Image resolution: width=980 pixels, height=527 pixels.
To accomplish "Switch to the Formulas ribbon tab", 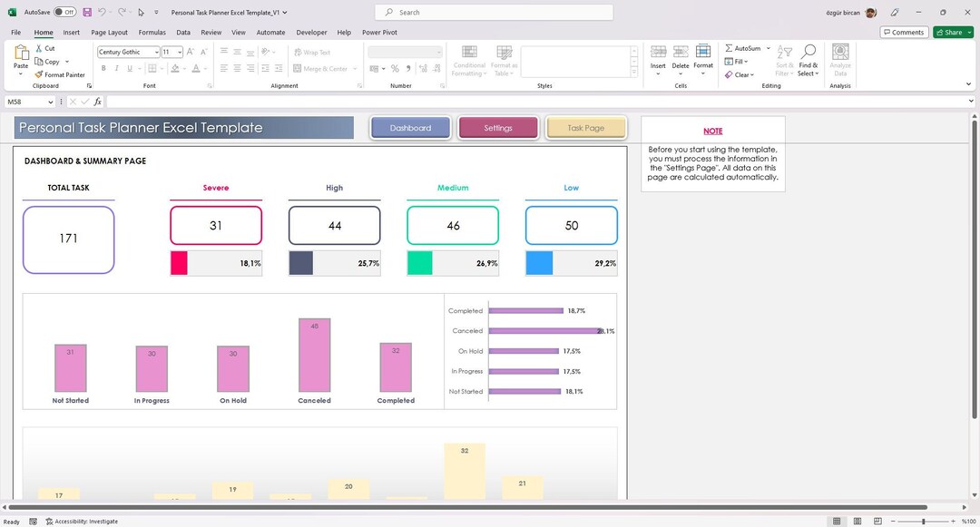I will [152, 32].
